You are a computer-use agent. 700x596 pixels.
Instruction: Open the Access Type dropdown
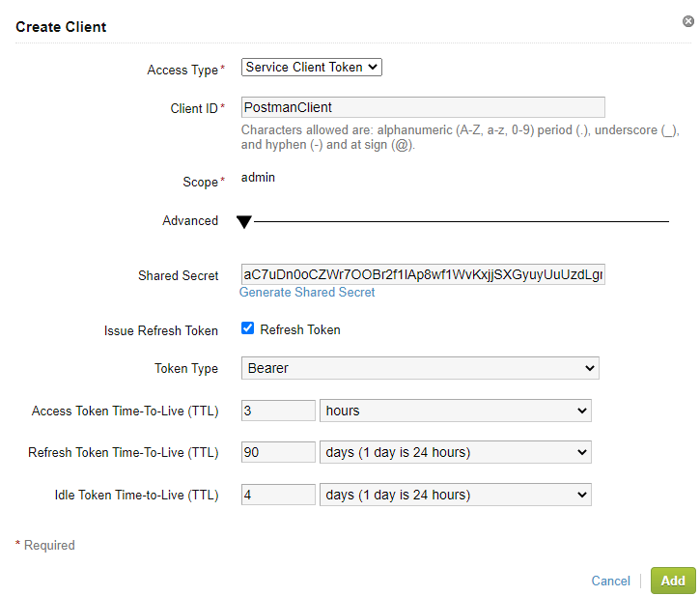click(311, 68)
